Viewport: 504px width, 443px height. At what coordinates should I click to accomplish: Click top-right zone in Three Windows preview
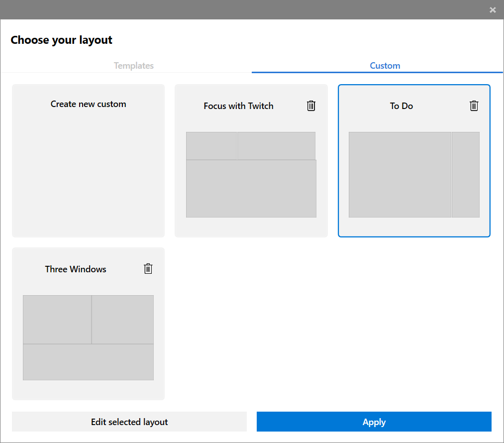click(x=122, y=320)
